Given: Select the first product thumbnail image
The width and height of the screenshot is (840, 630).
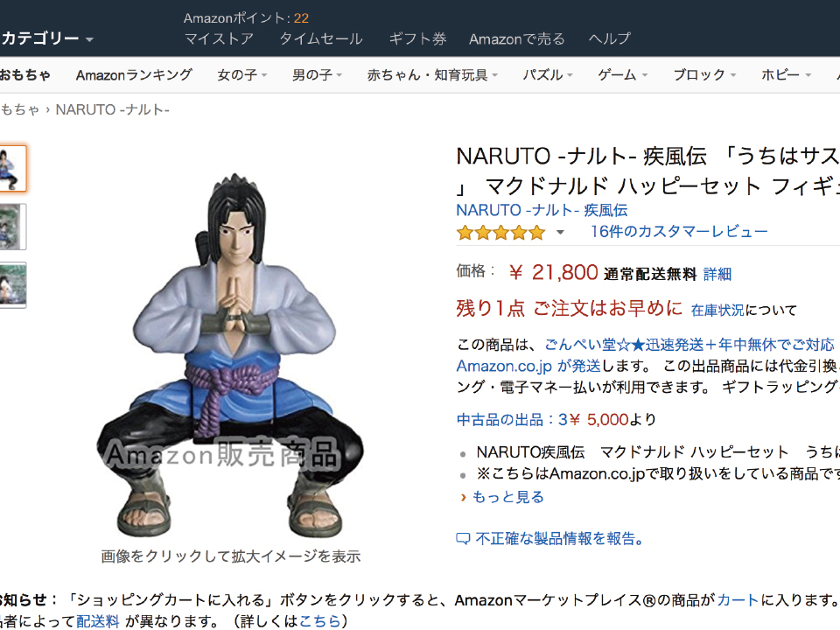Looking at the screenshot, I should 12,168.
